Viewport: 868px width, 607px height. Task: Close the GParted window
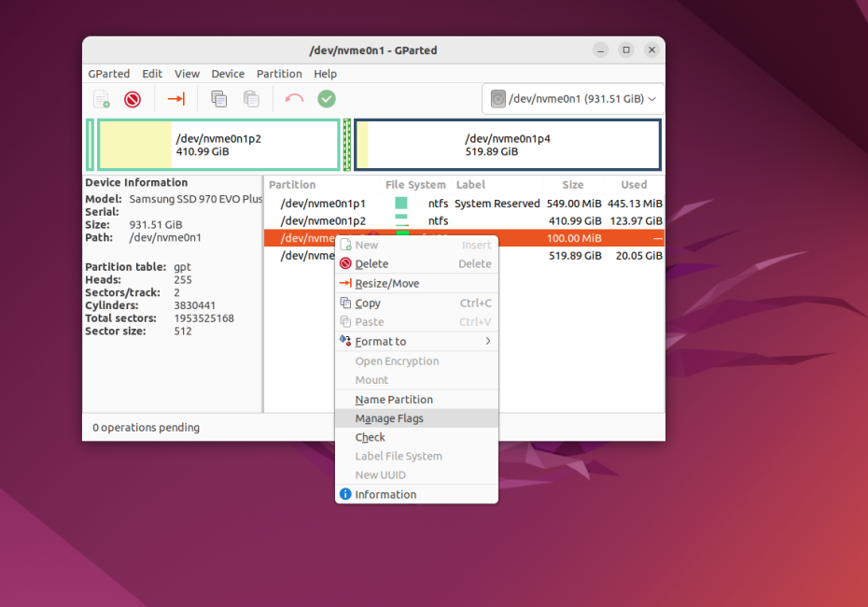[x=652, y=49]
